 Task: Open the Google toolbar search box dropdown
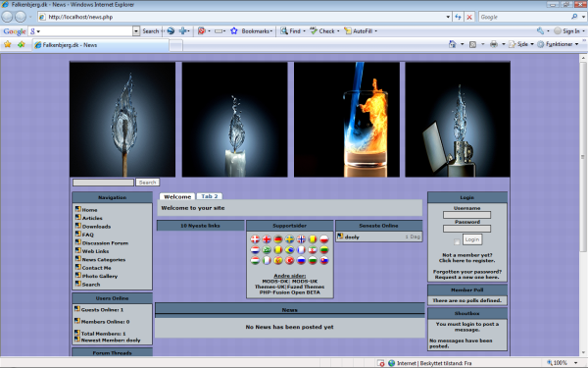[136, 31]
